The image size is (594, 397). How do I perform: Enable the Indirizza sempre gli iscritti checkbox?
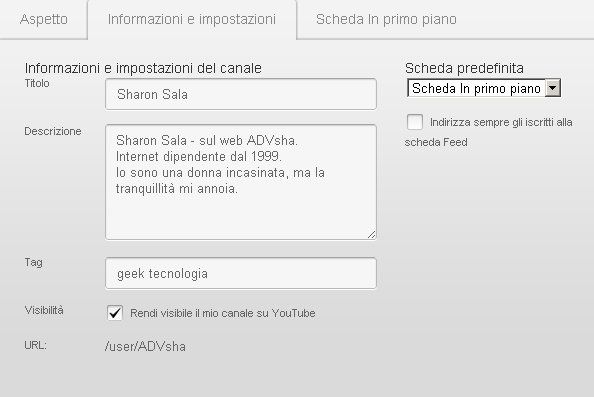(x=415, y=122)
